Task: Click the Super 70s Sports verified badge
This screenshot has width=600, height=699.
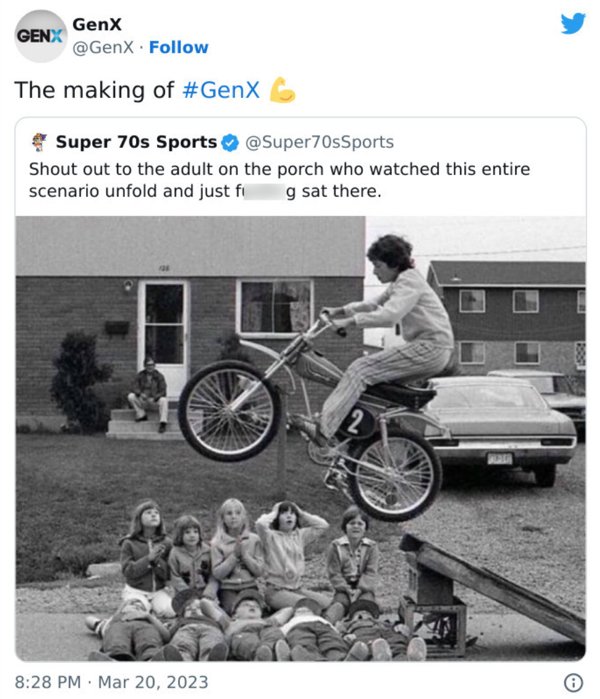Action: point(230,143)
